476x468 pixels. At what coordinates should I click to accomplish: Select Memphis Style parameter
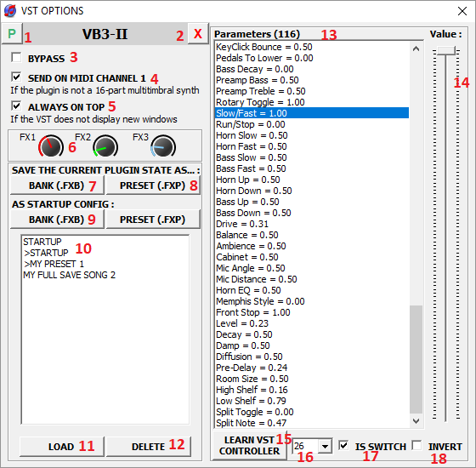coord(312,301)
